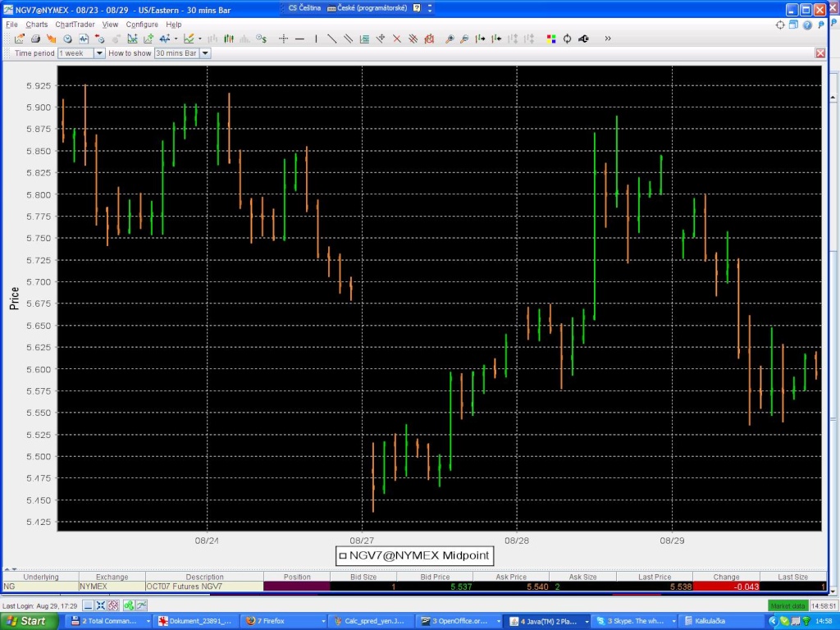Open dropdown arrow next to pencil chart icon

click(200, 39)
